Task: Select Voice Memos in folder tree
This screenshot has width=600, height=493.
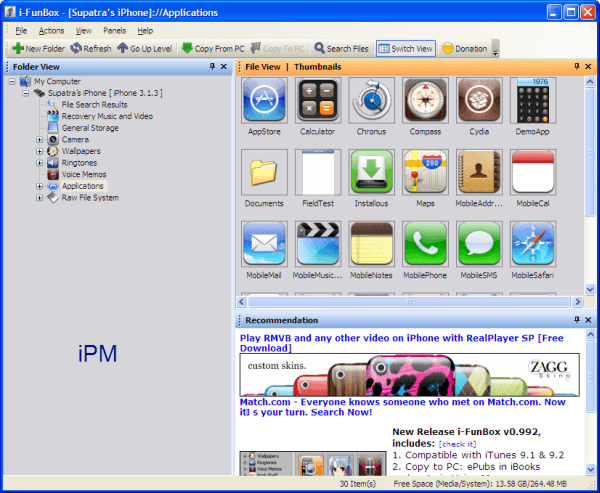Action: 84,175
